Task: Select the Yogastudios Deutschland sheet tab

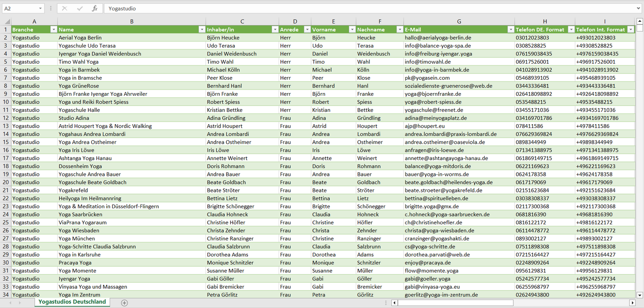Action: click(x=72, y=302)
